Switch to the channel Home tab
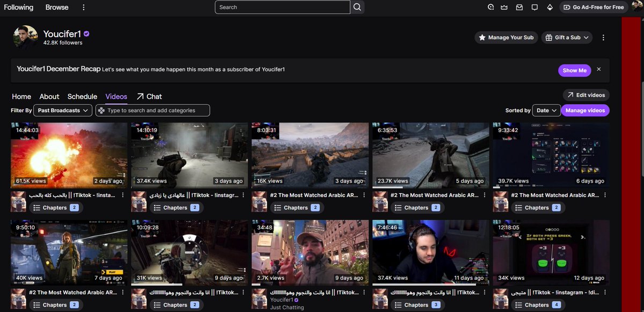The image size is (644, 312). [21, 97]
